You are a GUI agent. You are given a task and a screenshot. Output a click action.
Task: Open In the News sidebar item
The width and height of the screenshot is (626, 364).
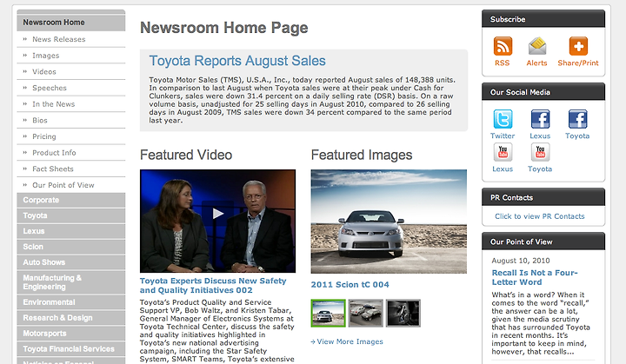click(x=71, y=104)
